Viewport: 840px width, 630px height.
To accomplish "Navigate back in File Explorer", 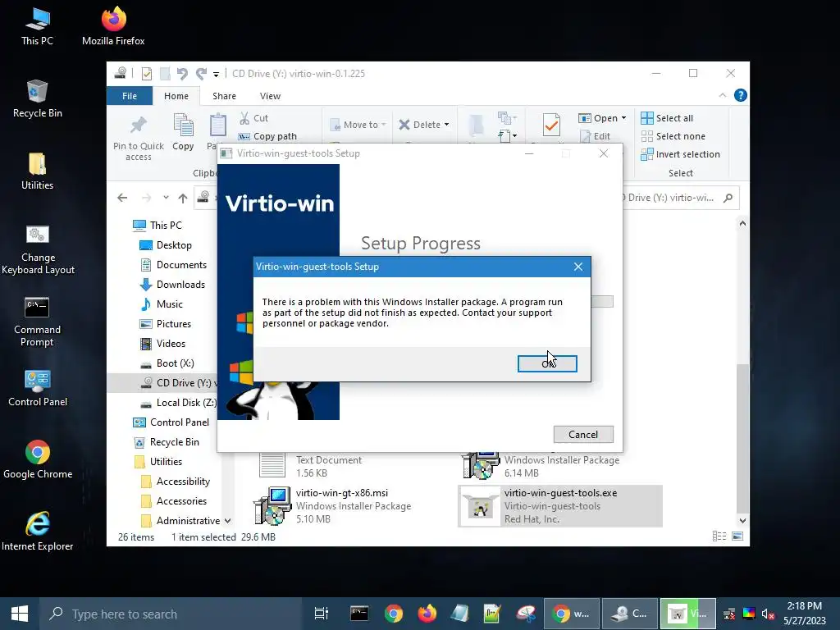I will pos(122,198).
